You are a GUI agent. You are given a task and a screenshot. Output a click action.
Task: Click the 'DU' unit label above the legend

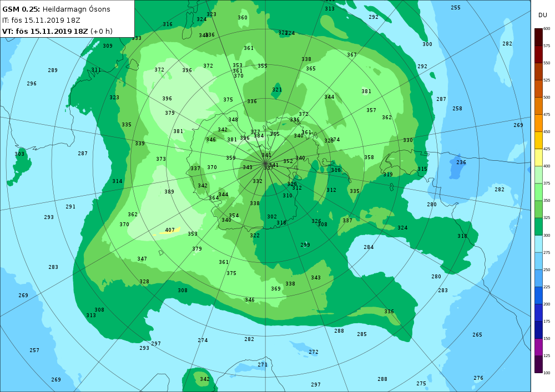[x=543, y=15]
